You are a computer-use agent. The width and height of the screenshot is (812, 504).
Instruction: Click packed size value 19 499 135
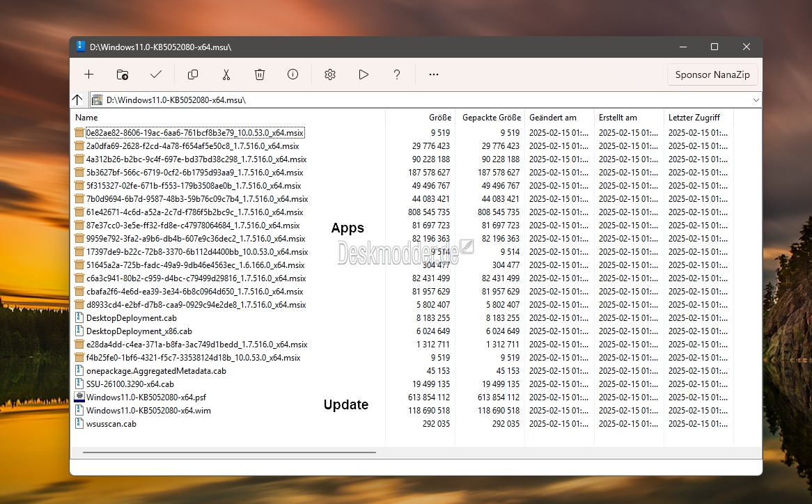(x=500, y=384)
